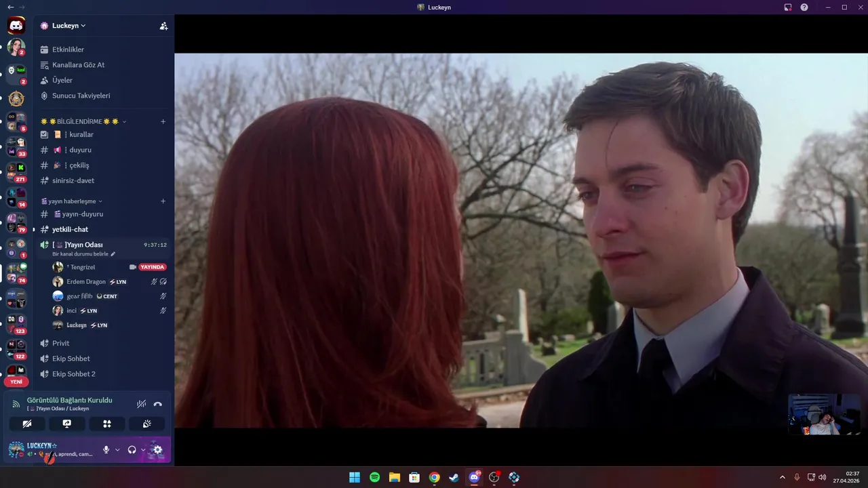Viewport: 868px width, 488px height.
Task: Click the connection signal strength icon
Action: click(x=16, y=404)
